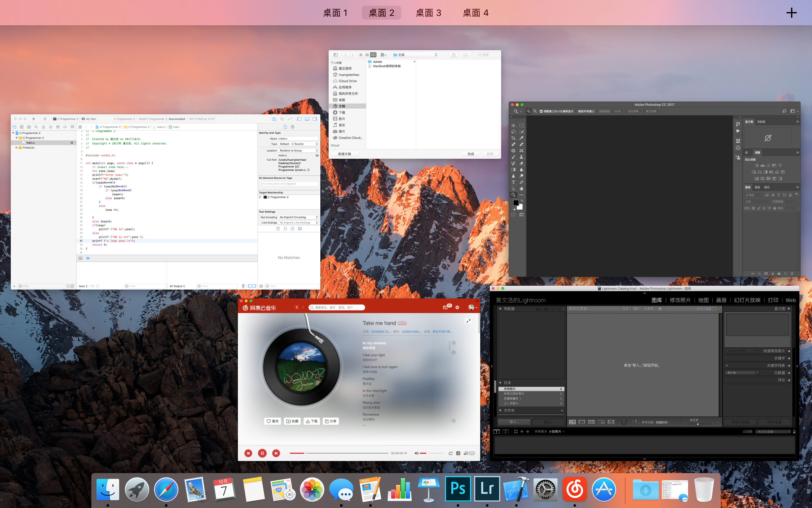Enable the zoom-all-windows checkbox in Photoshop
Viewport: 812px width, 508px height.
pyautogui.click(x=576, y=111)
